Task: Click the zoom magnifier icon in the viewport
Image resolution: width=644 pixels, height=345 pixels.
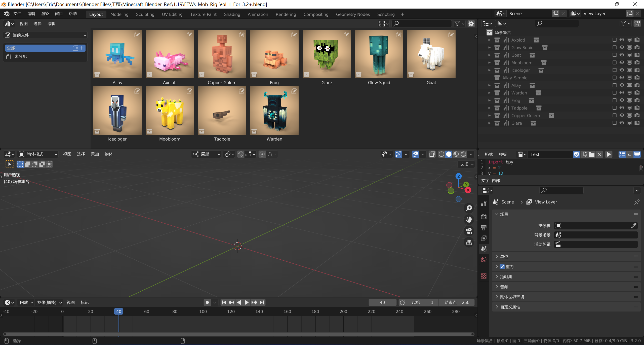Action: (x=469, y=208)
